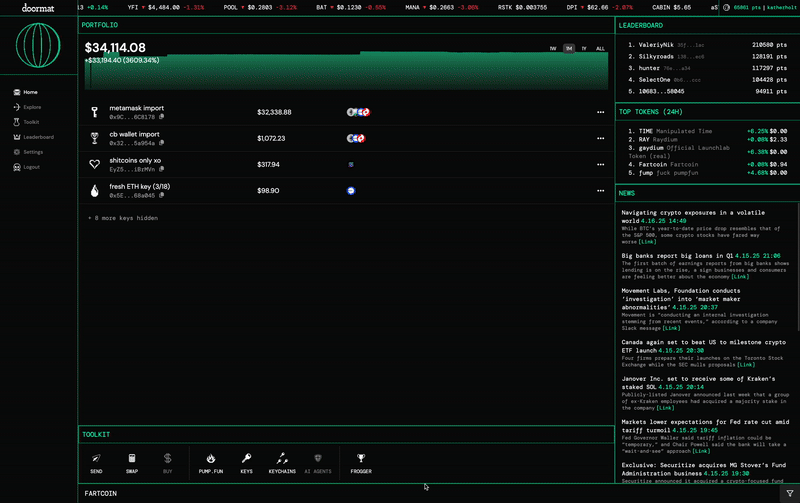Open link for Movement Labs article

(x=671, y=328)
